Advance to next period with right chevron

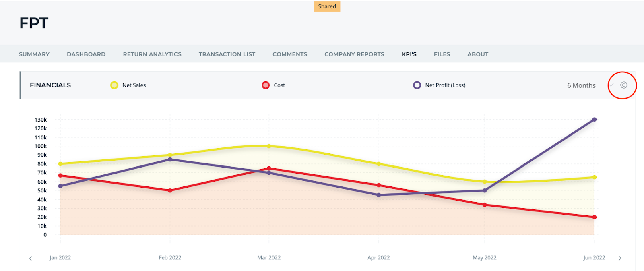620,258
